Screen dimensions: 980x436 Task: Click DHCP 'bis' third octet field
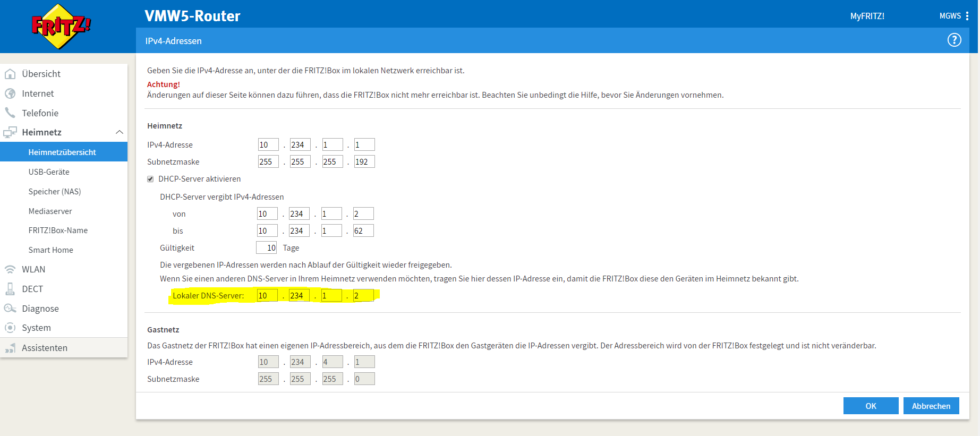coord(331,230)
